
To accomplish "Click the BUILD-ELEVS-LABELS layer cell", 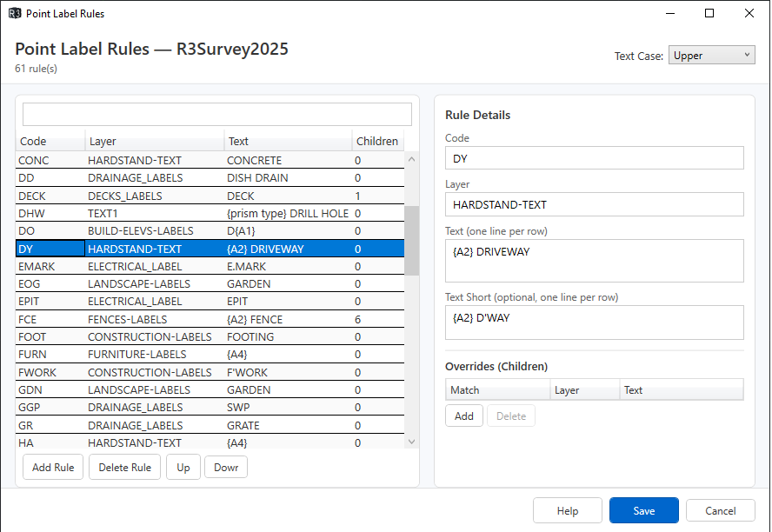I will 155,231.
